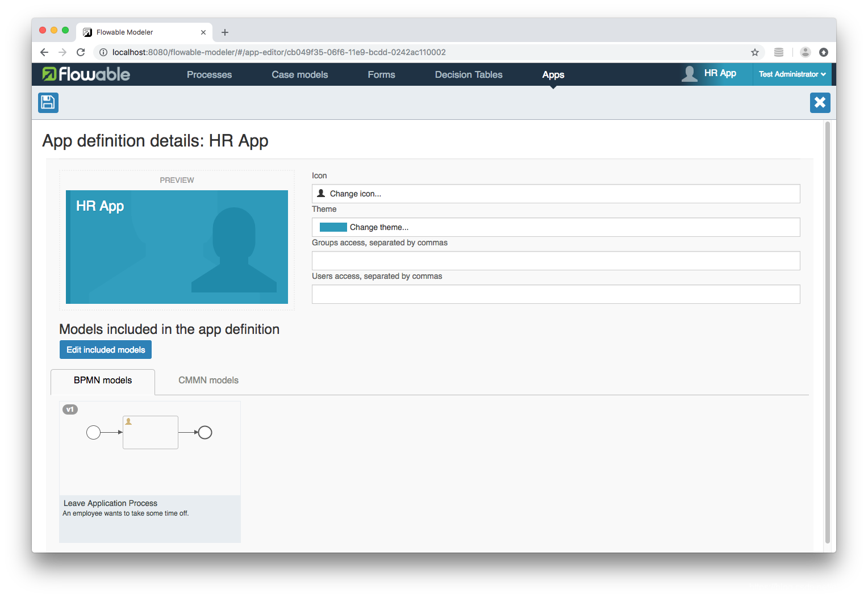Focus the Groups access input field
The image size is (868, 598).
click(556, 261)
